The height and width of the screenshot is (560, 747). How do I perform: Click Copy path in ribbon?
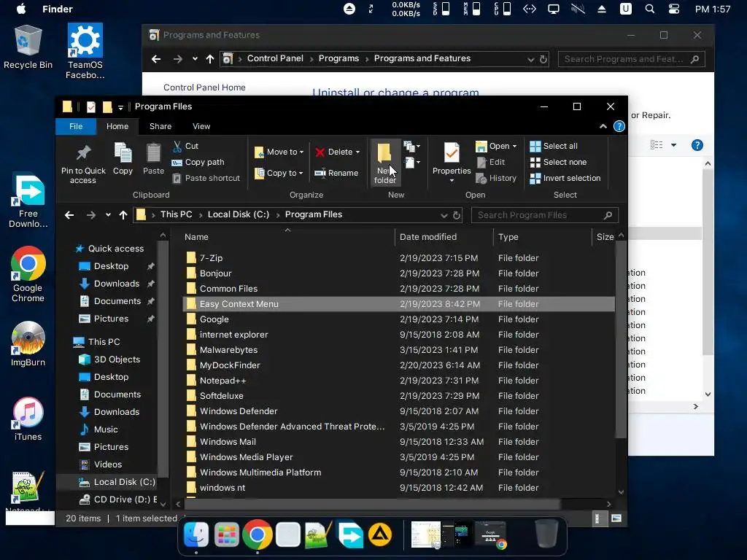[x=198, y=162]
